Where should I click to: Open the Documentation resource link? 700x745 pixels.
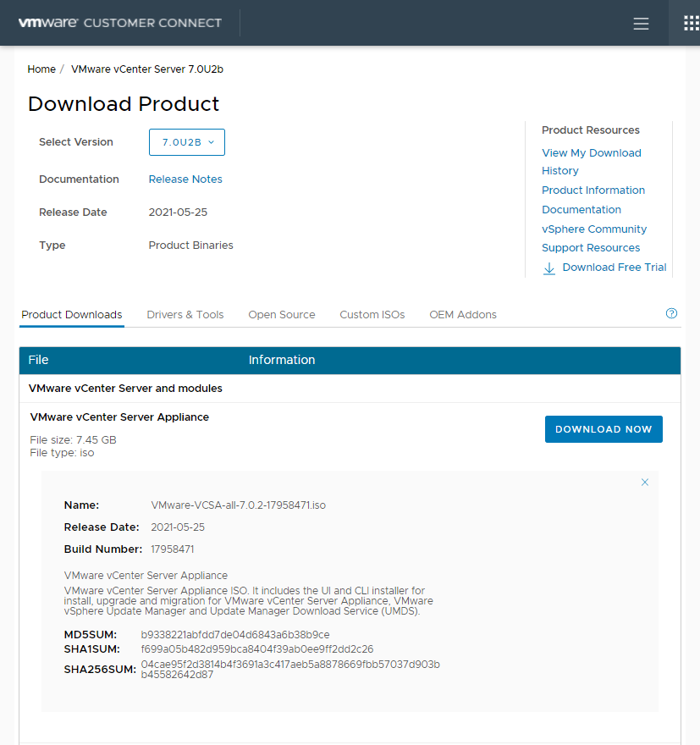[581, 210]
